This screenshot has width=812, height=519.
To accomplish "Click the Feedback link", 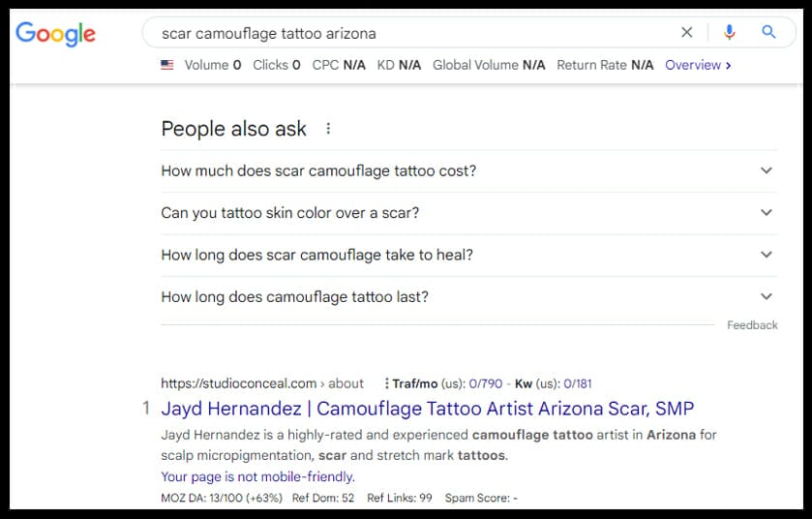I will (752, 325).
